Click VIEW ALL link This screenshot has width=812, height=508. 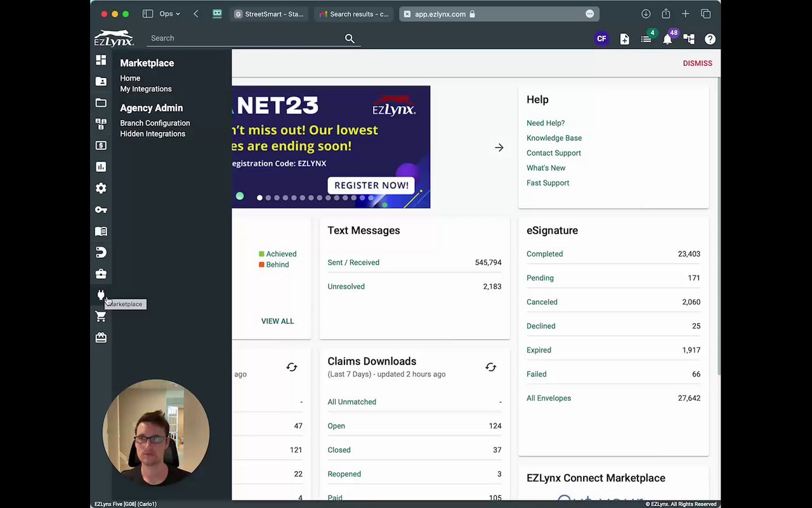[x=277, y=321]
